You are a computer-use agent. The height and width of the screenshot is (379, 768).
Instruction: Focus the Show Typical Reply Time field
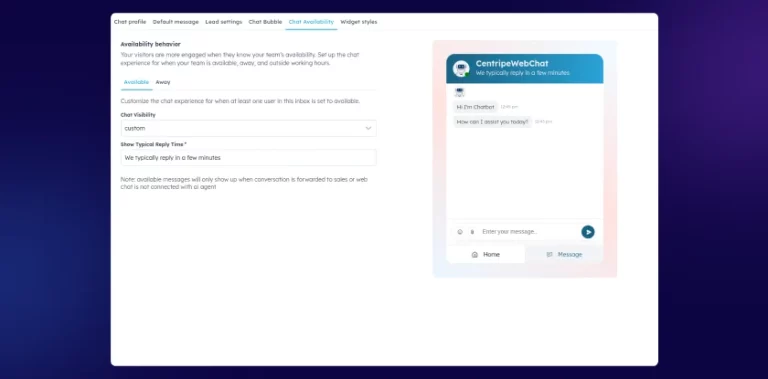tap(248, 158)
